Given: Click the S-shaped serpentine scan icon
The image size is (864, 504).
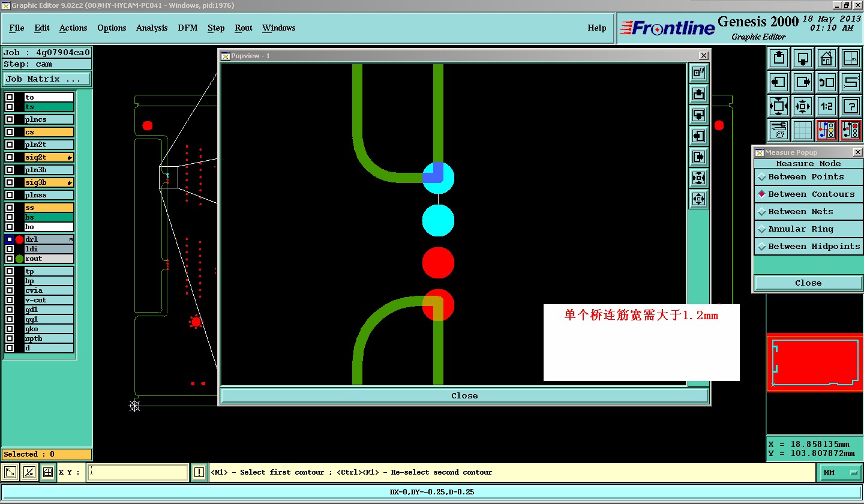Looking at the screenshot, I should (851, 82).
